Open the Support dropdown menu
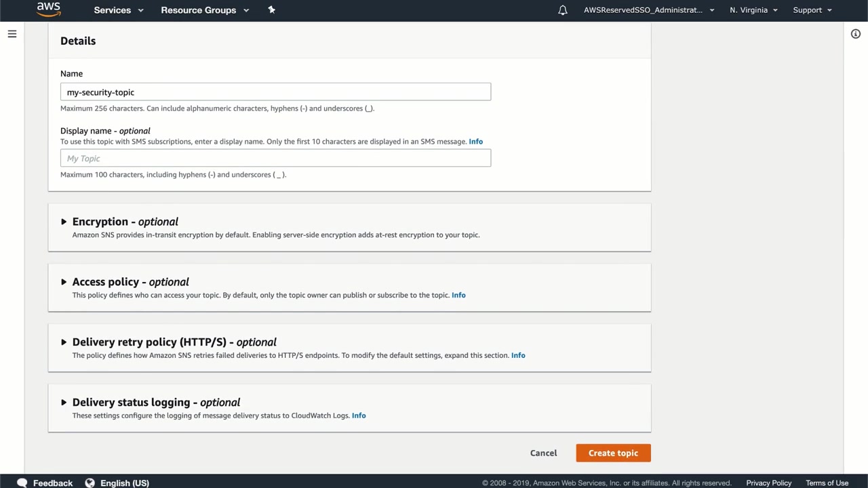This screenshot has height=488, width=868. tap(812, 10)
